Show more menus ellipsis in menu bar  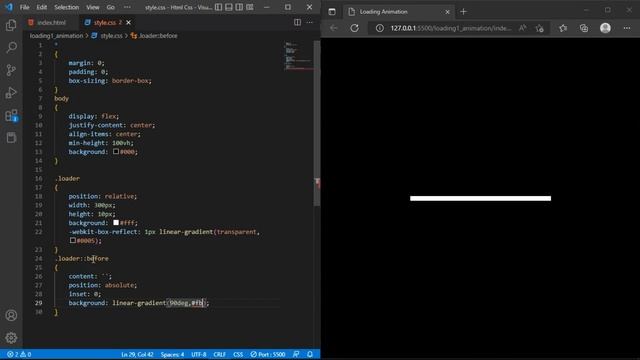pos(127,7)
